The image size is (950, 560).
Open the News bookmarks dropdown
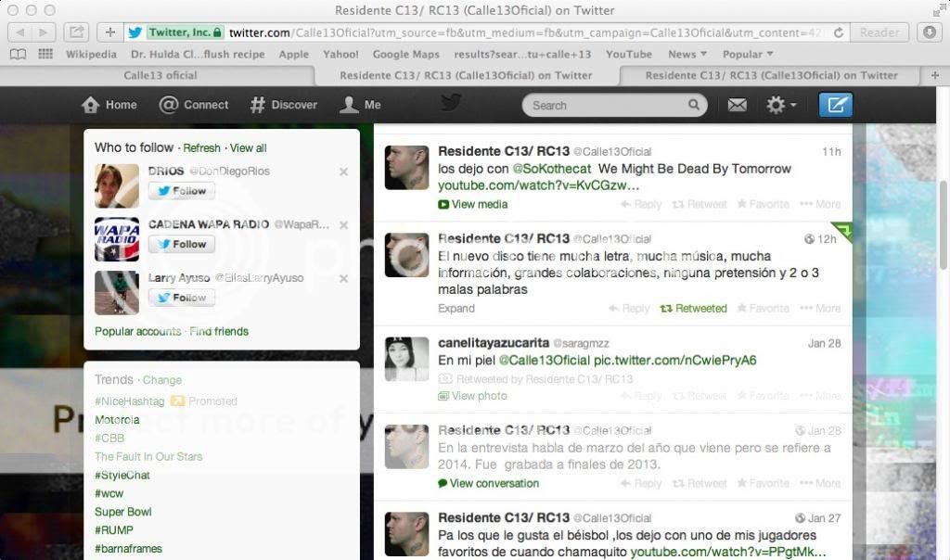(687, 55)
